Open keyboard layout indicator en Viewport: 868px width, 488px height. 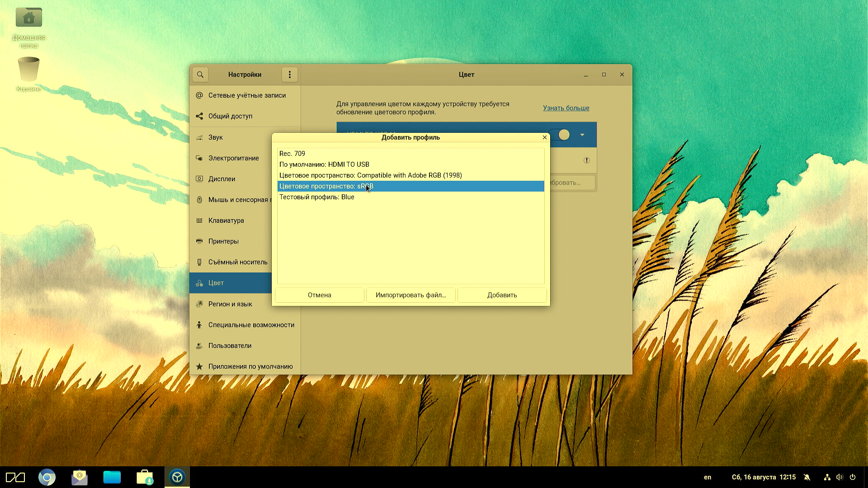coord(708,477)
